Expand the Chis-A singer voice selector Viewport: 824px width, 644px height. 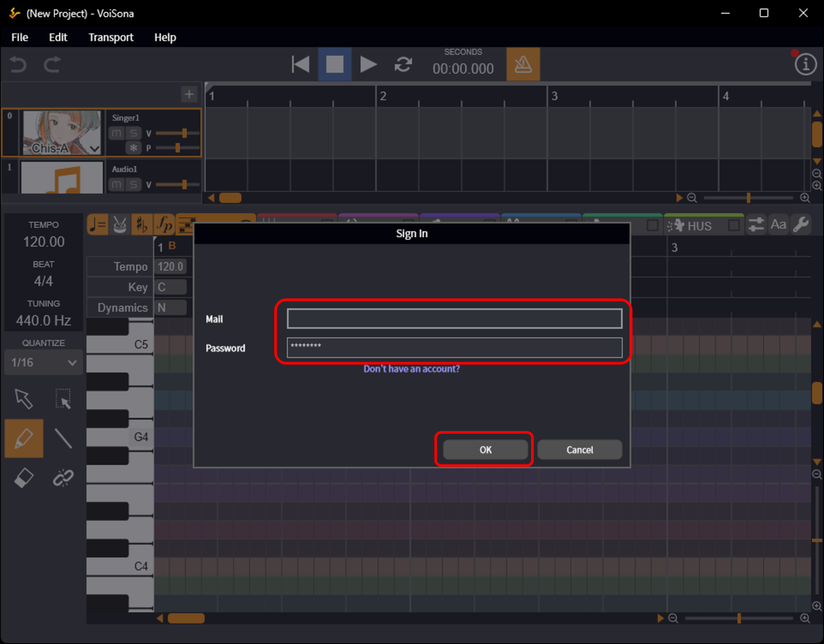95,149
